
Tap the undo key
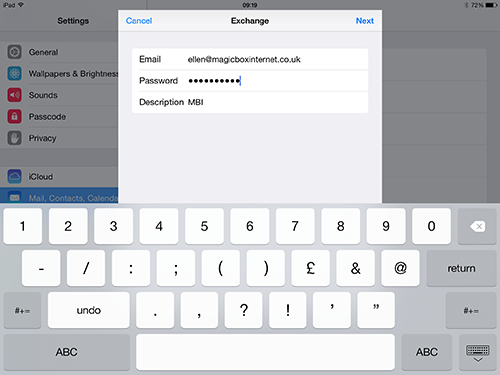pos(89,310)
